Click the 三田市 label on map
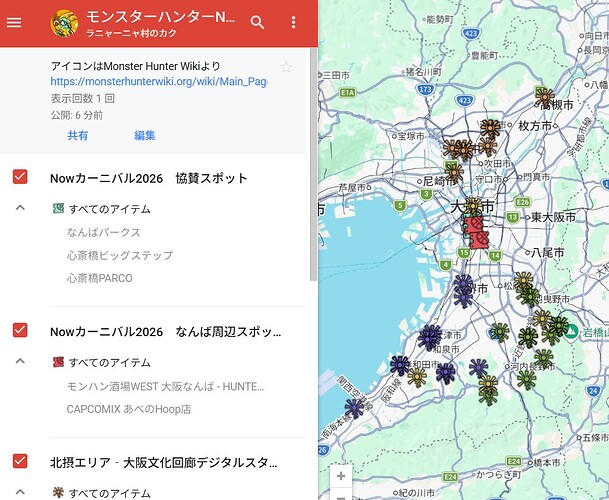 coord(336,75)
